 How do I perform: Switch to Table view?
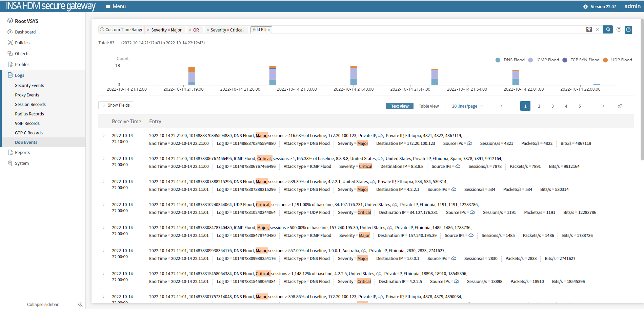click(x=428, y=106)
